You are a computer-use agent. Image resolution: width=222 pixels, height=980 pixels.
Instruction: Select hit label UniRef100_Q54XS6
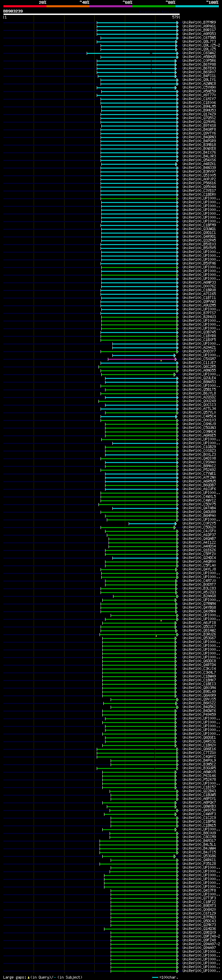pyautogui.click(x=199, y=160)
